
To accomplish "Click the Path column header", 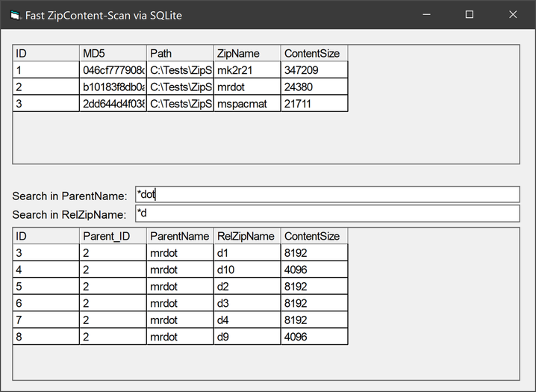I will pyautogui.click(x=180, y=54).
